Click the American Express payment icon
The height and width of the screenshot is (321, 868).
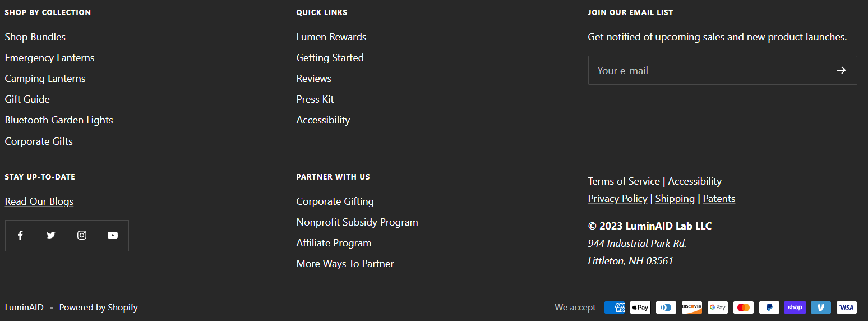(615, 308)
